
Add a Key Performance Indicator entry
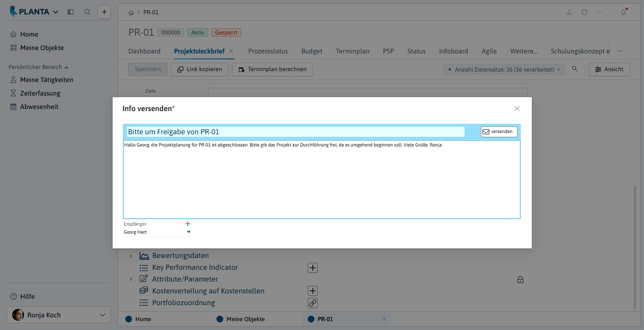tap(313, 268)
